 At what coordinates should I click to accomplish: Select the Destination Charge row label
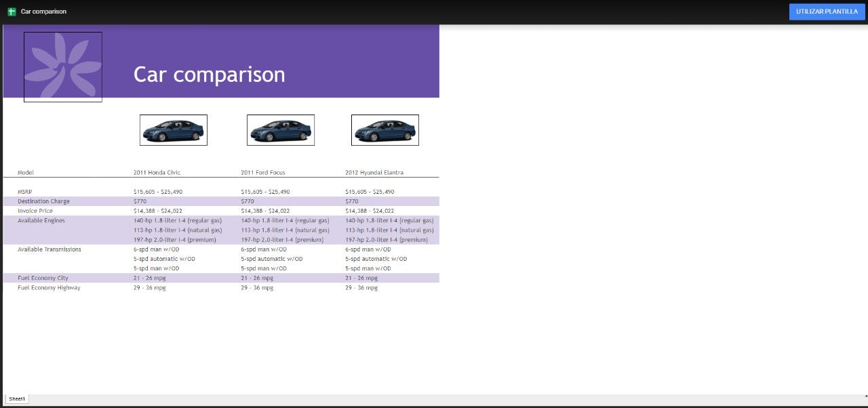coord(43,201)
